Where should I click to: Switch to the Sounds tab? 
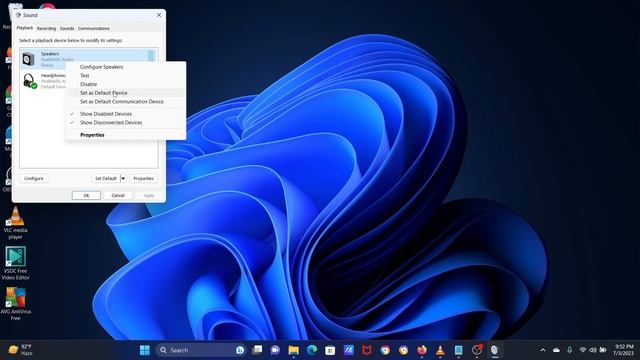(67, 29)
